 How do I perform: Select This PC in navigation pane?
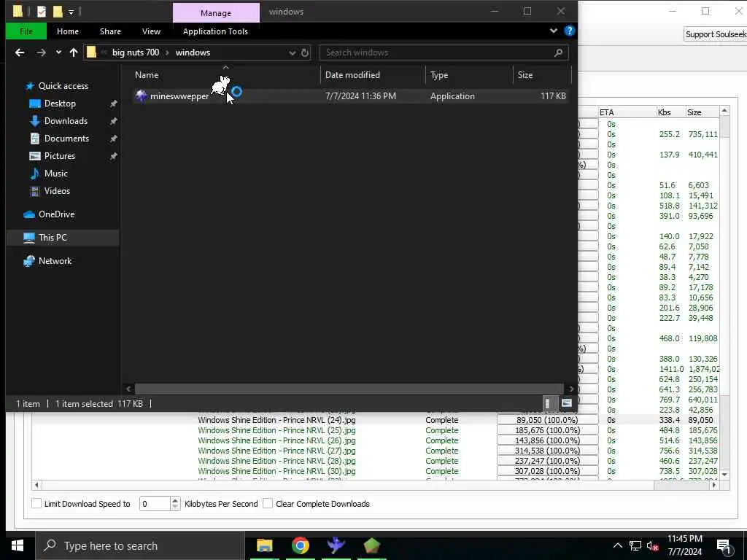click(53, 237)
